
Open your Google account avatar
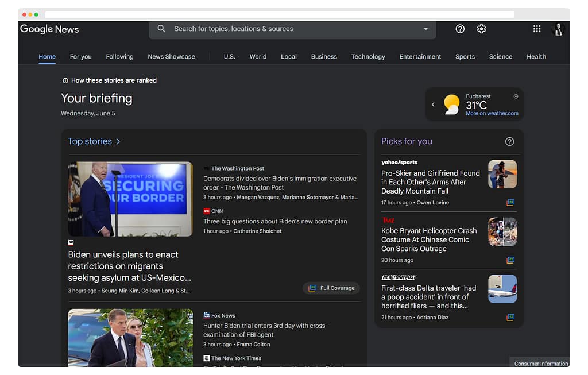click(558, 29)
